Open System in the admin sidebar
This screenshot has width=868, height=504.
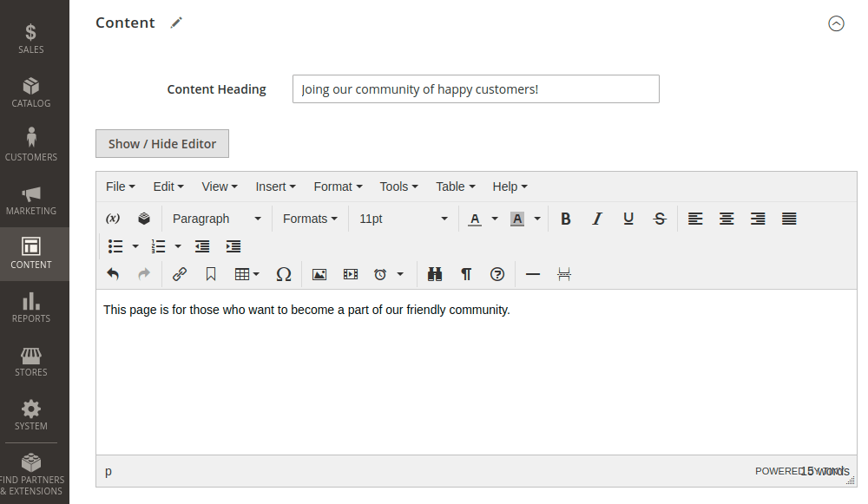[x=31, y=415]
